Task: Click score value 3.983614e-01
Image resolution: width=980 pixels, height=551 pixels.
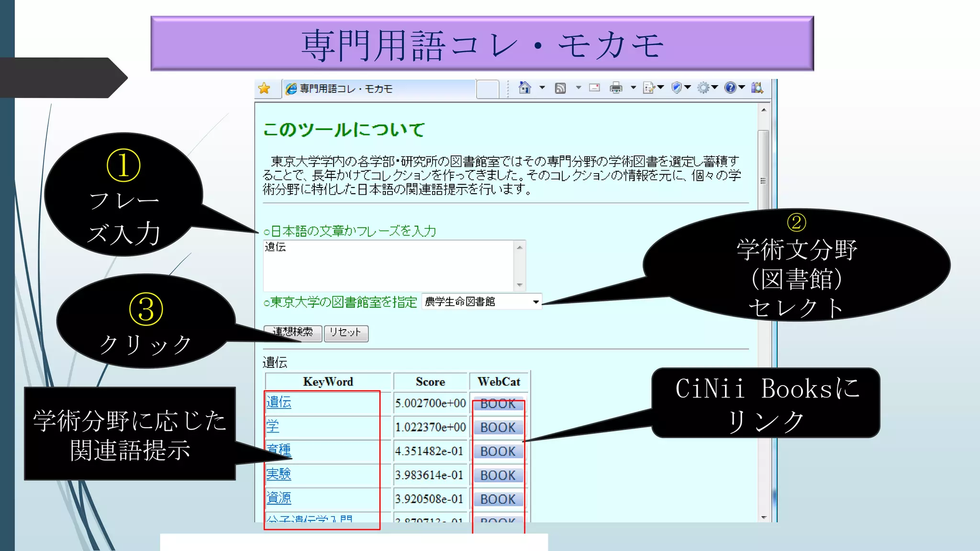Action: [x=429, y=475]
